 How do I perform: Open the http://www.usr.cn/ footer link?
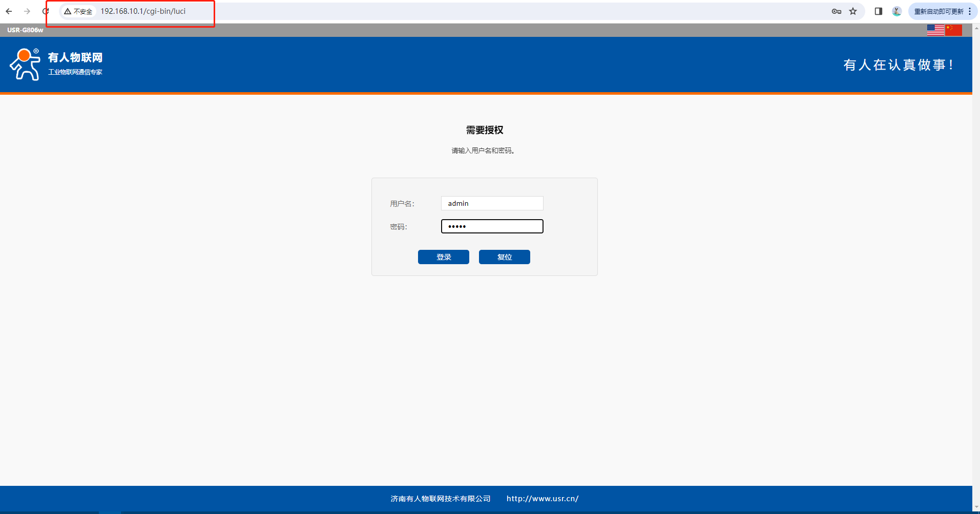point(543,499)
